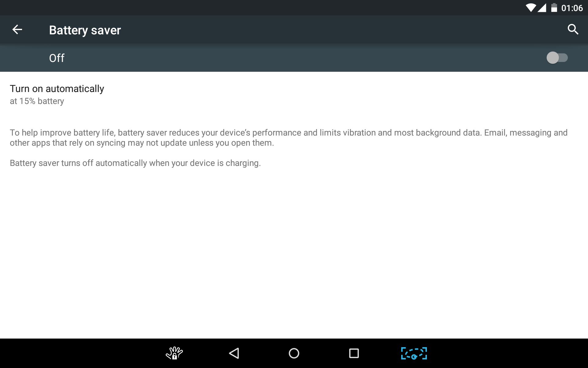Tap the Wi-Fi status icon
The height and width of the screenshot is (368, 588).
click(530, 8)
